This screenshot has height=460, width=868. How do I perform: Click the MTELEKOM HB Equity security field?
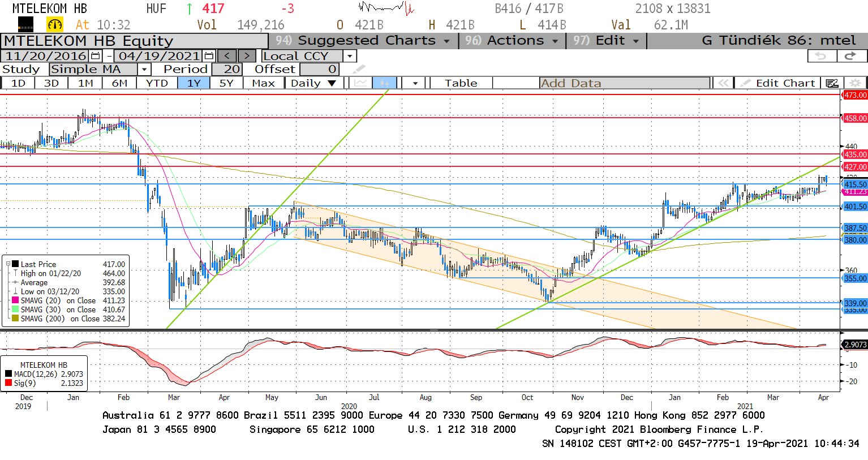click(134, 41)
